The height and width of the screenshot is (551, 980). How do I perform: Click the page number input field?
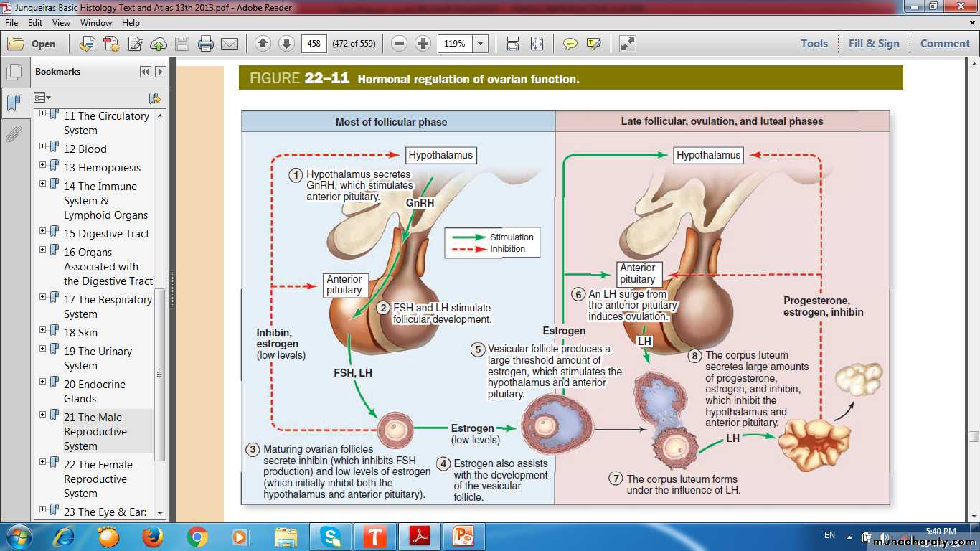pyautogui.click(x=314, y=44)
